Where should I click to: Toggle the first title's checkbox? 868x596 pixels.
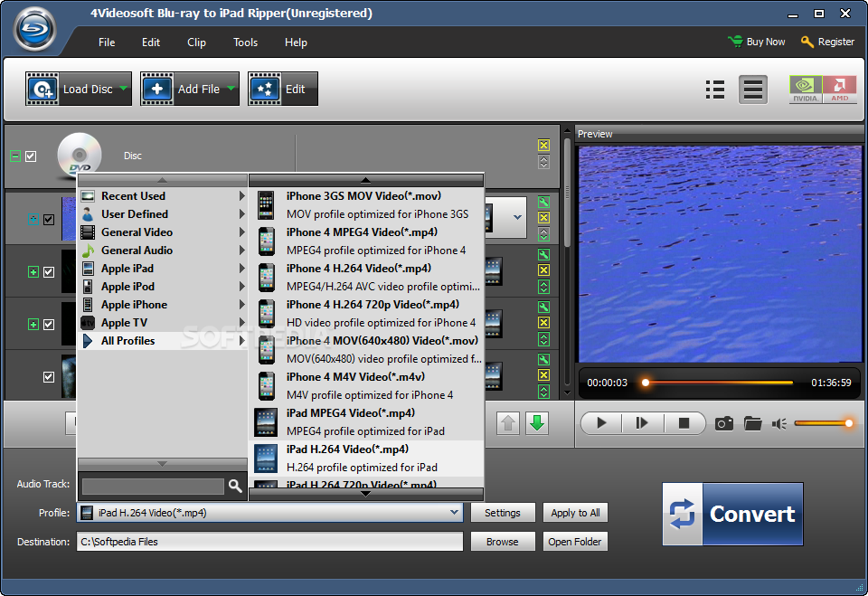(49, 220)
